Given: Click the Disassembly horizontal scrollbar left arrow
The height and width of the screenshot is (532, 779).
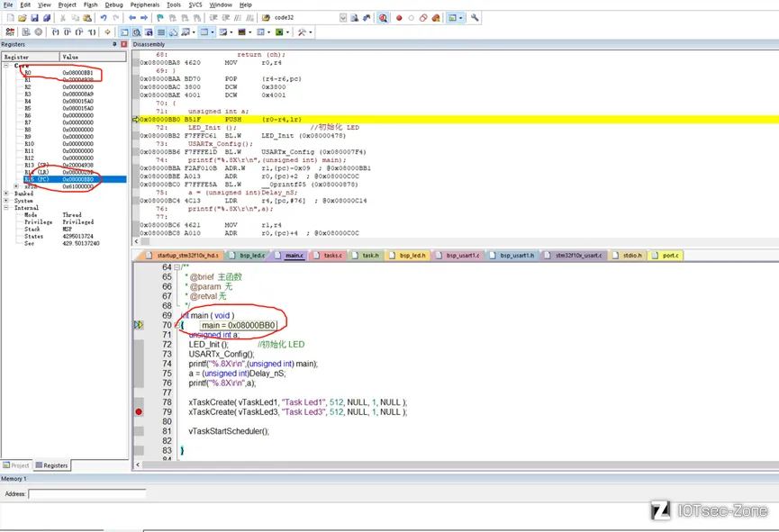Looking at the screenshot, I should (137, 241).
